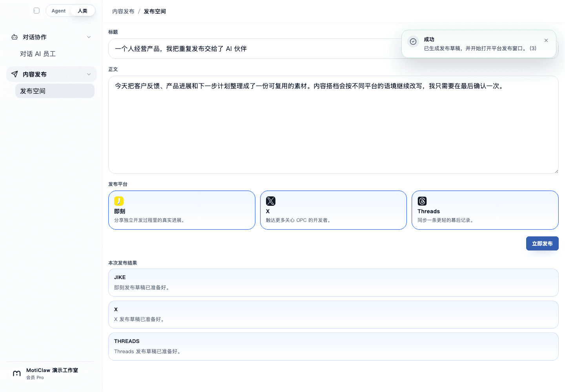Toggle the X platform card description
Image resolution: width=565 pixels, height=392 pixels.
tap(299, 220)
